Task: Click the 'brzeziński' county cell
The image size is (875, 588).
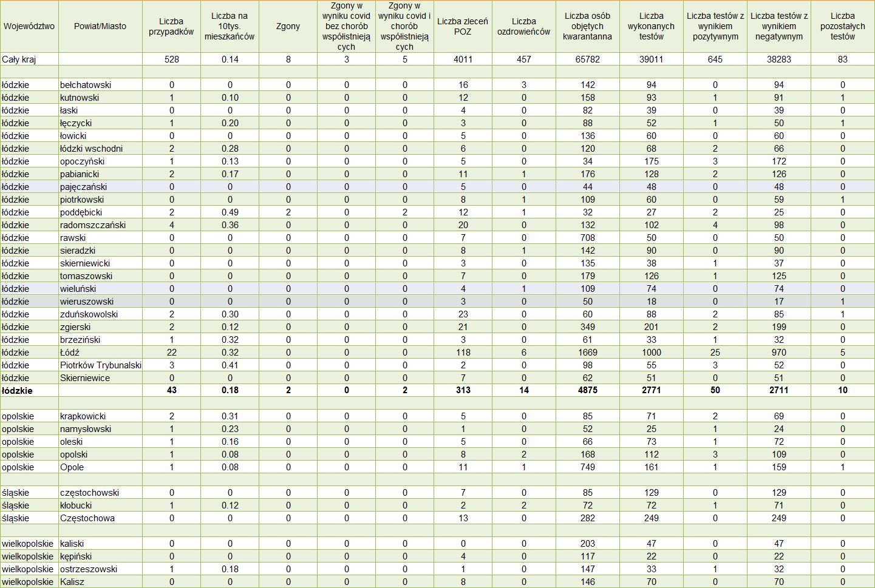Action: [100, 340]
